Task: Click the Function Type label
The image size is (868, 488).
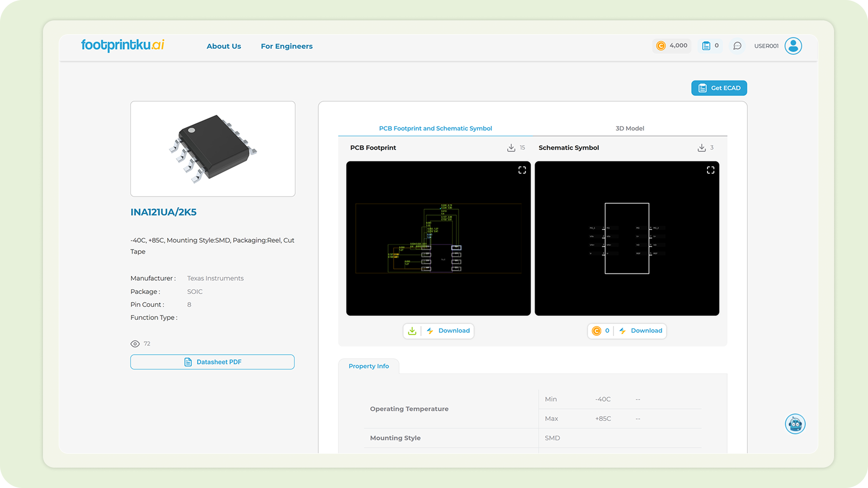Action: coord(154,318)
